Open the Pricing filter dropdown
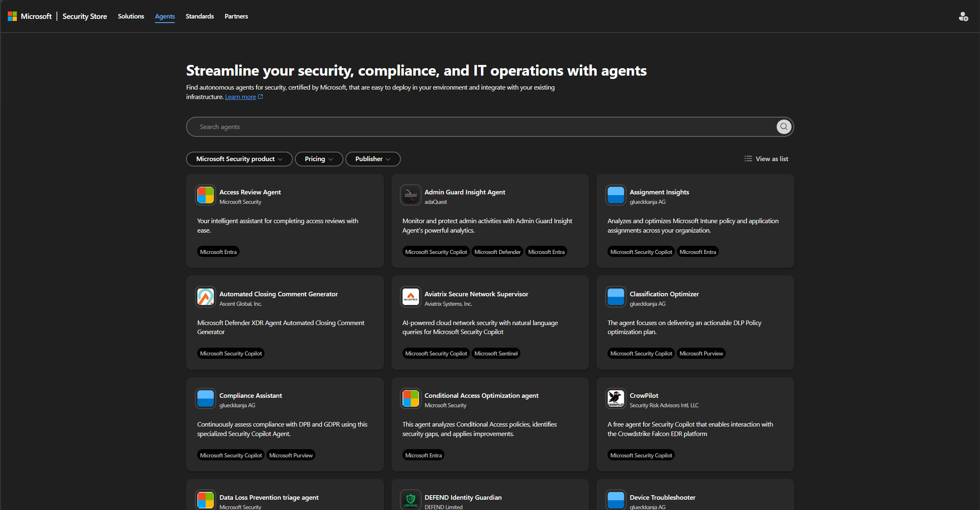Image resolution: width=980 pixels, height=510 pixels. tap(319, 159)
